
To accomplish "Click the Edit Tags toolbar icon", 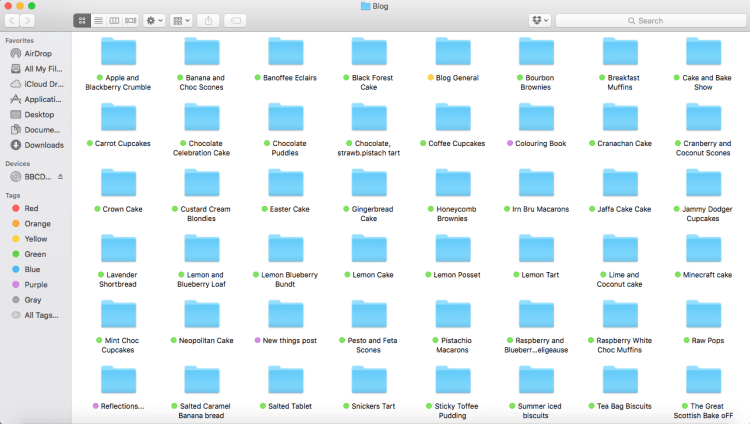I will tap(235, 20).
